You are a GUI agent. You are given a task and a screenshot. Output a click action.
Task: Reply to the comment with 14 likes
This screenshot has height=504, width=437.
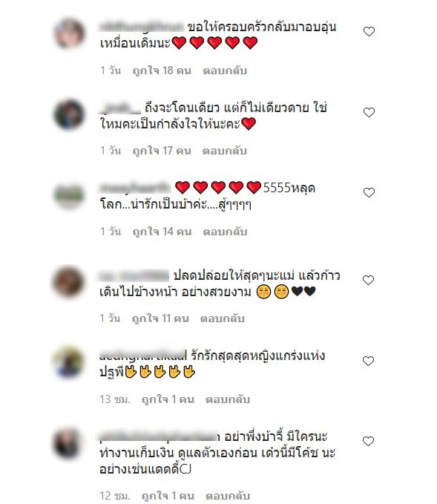225,232
